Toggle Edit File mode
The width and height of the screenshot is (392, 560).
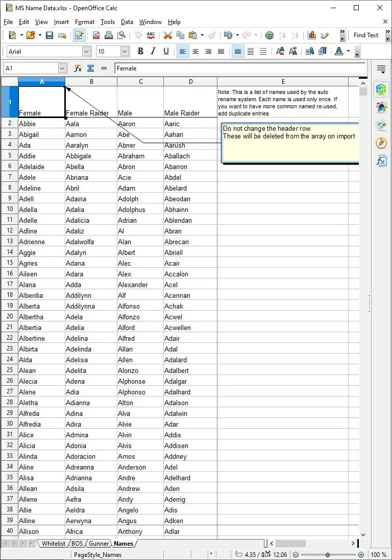[x=79, y=35]
